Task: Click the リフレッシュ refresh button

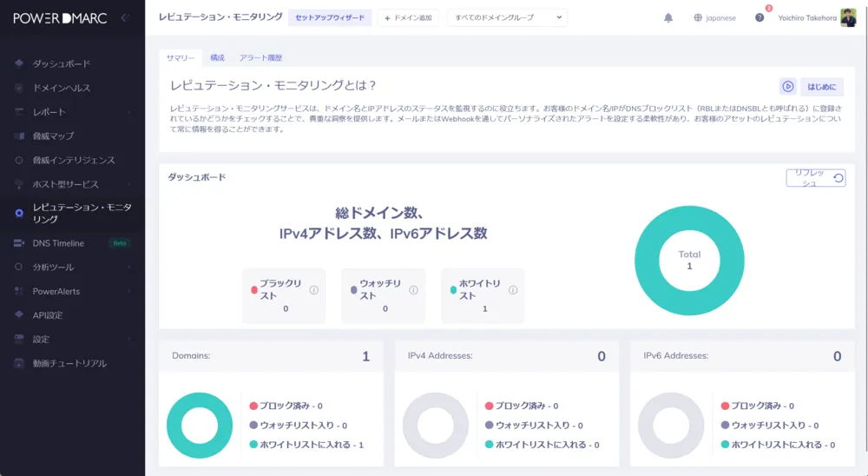Action: tap(815, 178)
